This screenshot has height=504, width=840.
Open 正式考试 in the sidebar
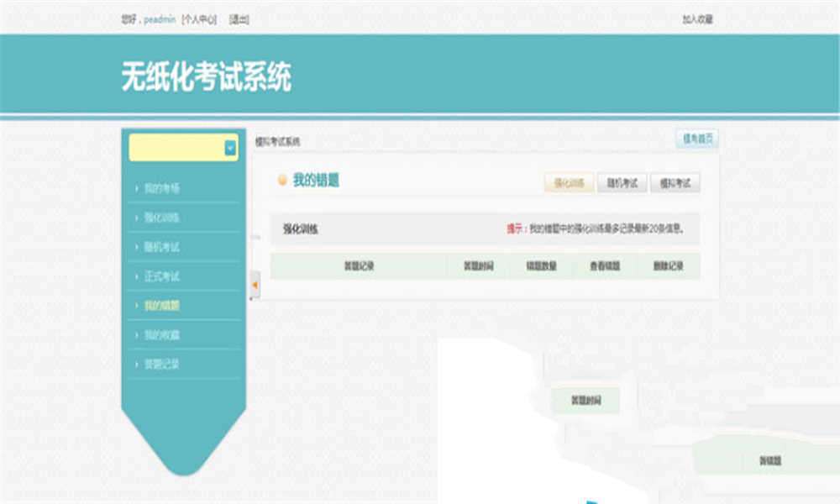tap(162, 276)
